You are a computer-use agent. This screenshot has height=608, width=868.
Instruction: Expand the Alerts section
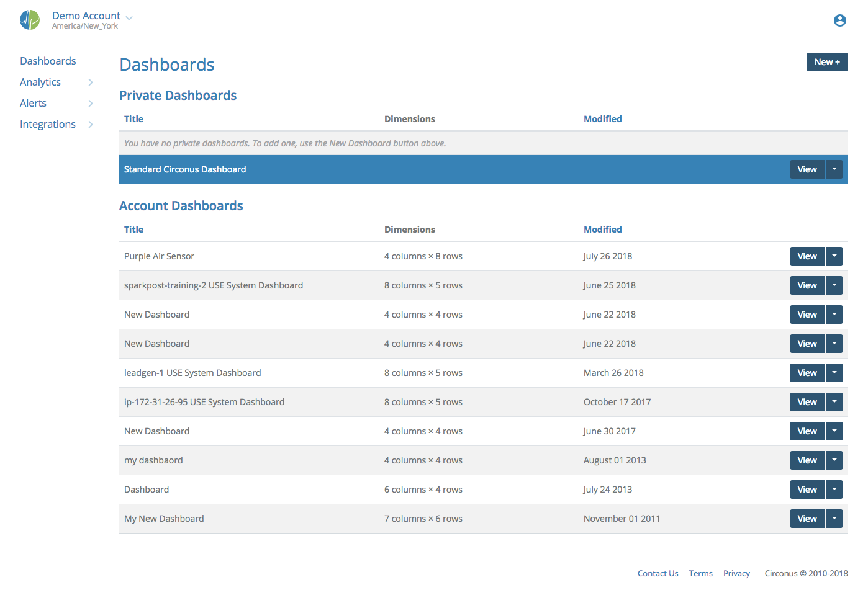[x=33, y=103]
